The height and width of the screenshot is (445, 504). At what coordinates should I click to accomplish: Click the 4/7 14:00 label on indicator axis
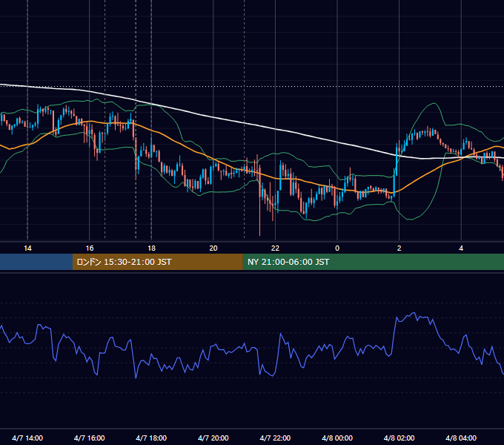tap(27, 438)
